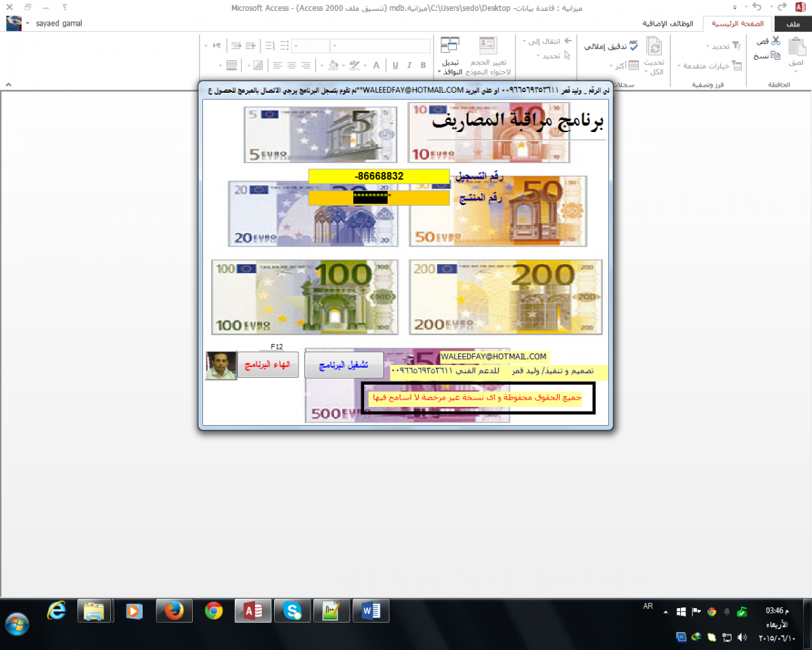
Task: Click size to fit form icon
Action: [488, 45]
